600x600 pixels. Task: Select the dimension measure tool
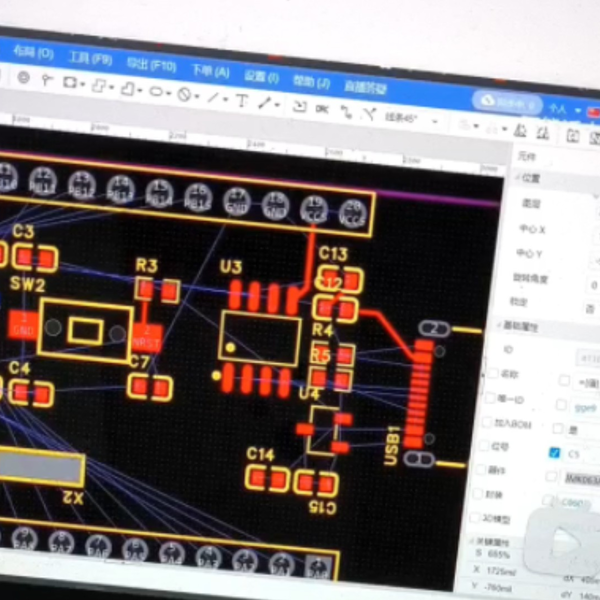click(265, 103)
